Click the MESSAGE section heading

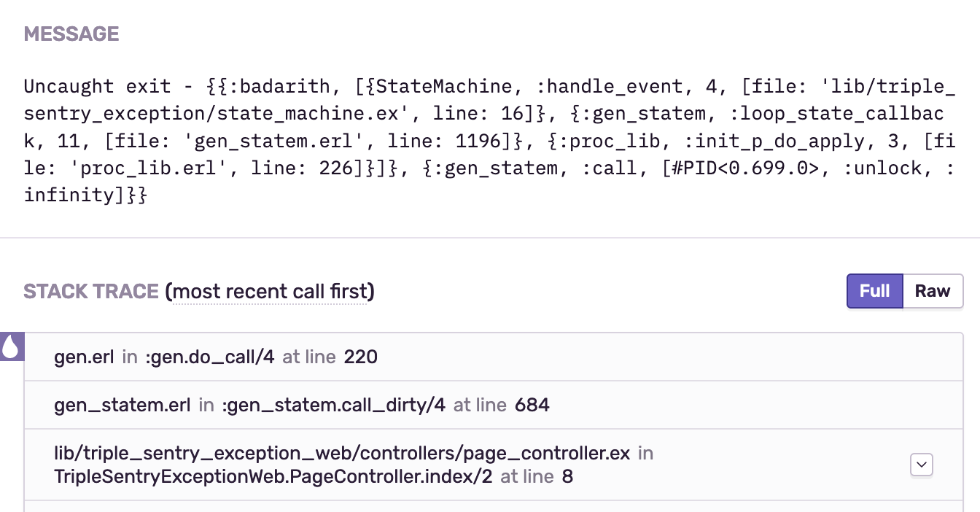[x=71, y=34]
